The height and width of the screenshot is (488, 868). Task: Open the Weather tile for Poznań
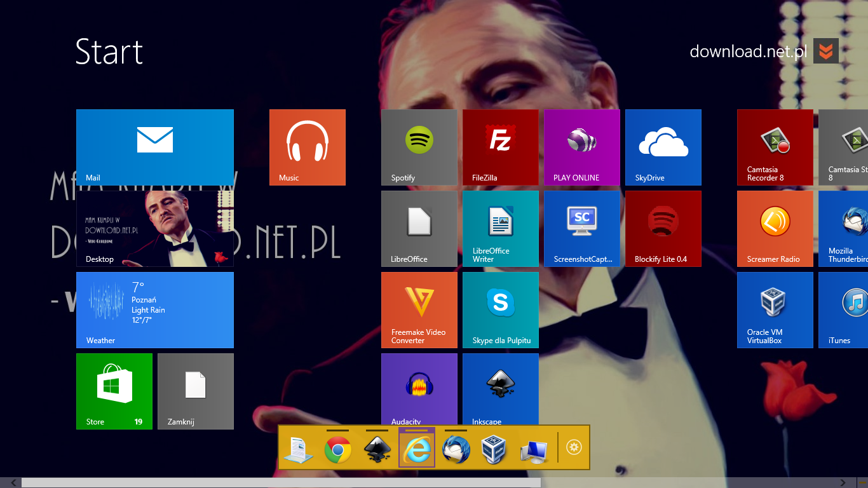(155, 310)
